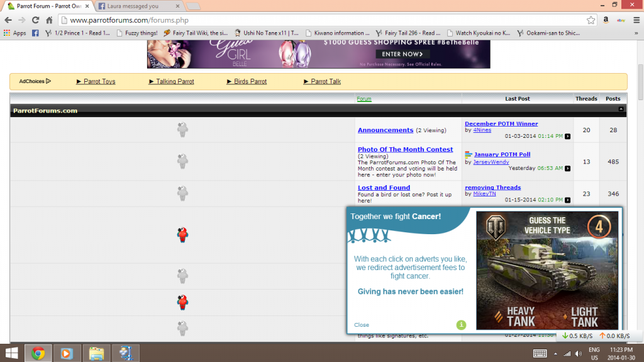Image resolution: width=644 pixels, height=362 pixels.
Task: Open the volume control in system tray
Action: [x=579, y=353]
